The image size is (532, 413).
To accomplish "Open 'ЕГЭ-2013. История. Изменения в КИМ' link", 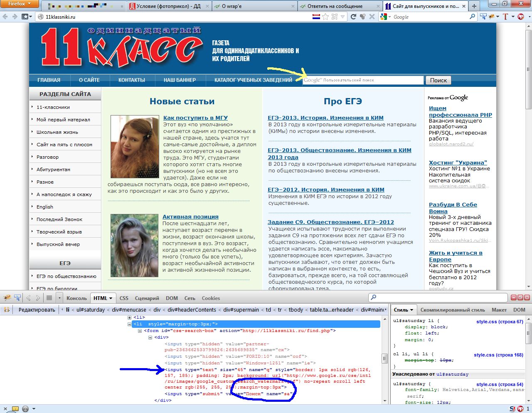I will [x=325, y=118].
